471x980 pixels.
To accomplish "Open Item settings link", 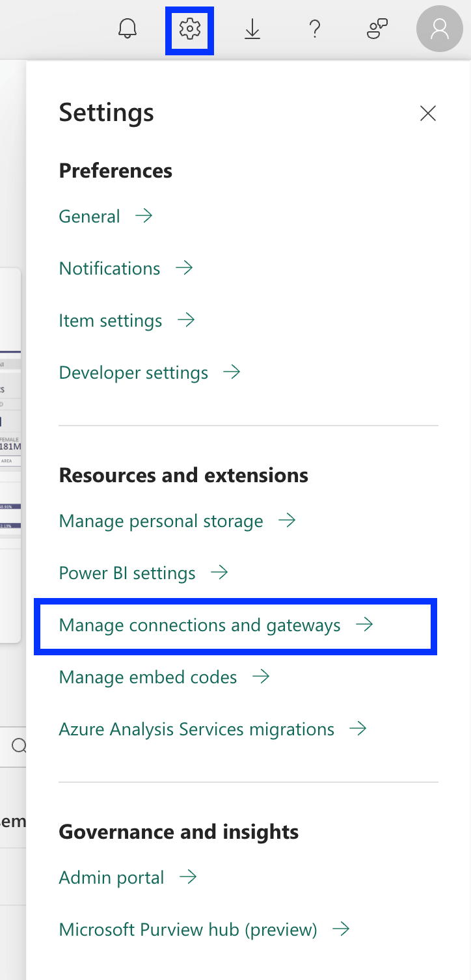I will (111, 321).
